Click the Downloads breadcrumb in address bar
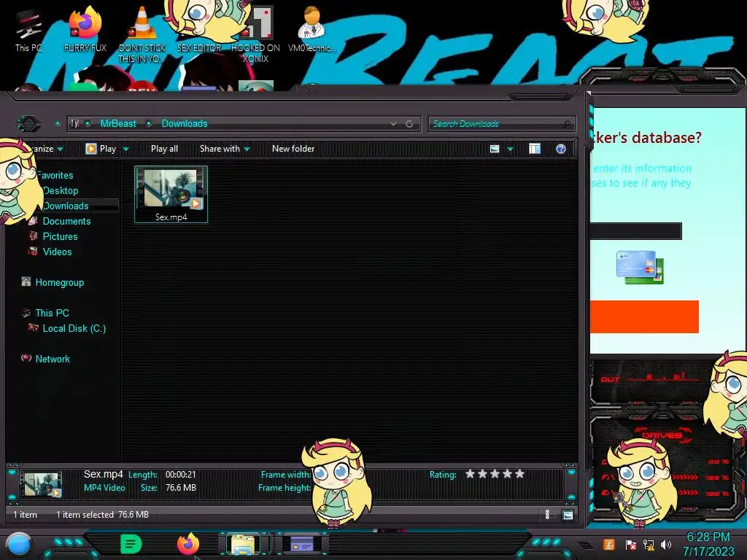The height and width of the screenshot is (560, 747). [185, 123]
